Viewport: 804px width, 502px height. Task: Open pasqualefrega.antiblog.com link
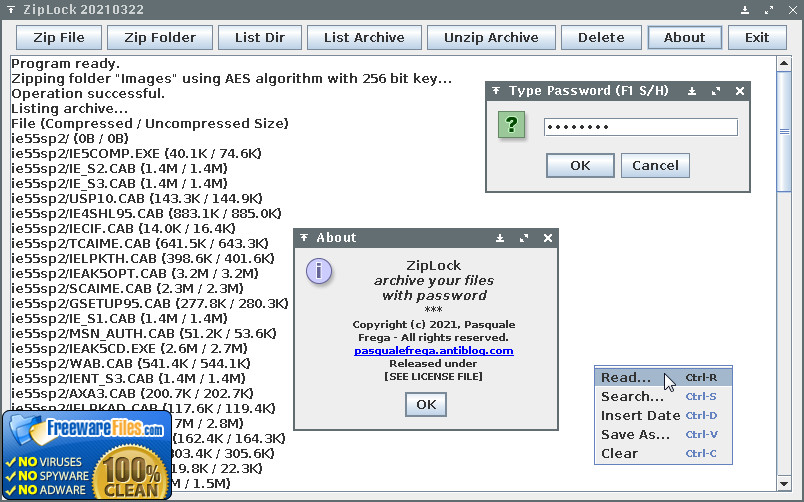tap(434, 351)
